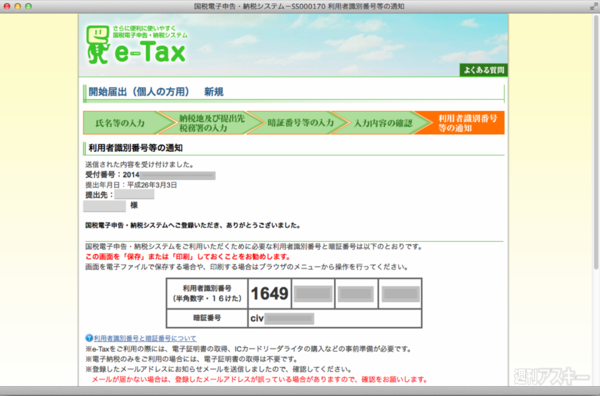Click the 電子納税のみをご利用の場合 note line
Screen dimensions: 600x396
(x=191, y=359)
